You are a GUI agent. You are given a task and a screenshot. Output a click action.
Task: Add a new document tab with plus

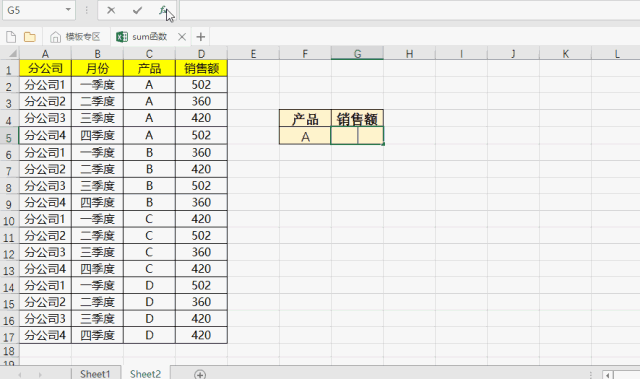(200, 37)
